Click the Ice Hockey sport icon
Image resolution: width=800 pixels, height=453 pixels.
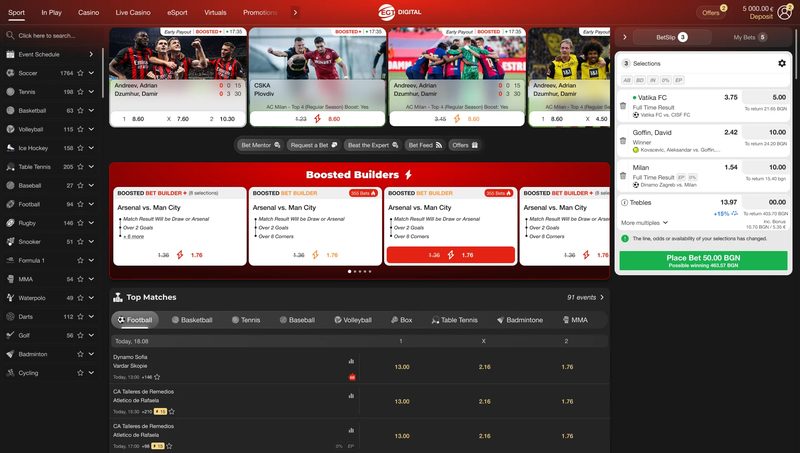(10, 148)
